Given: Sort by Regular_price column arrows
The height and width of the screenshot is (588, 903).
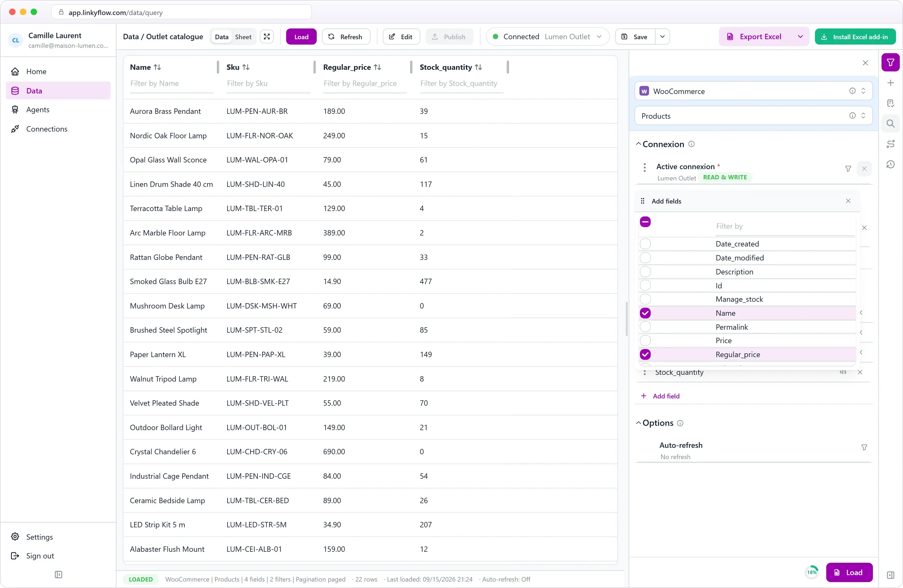Looking at the screenshot, I should [x=377, y=67].
